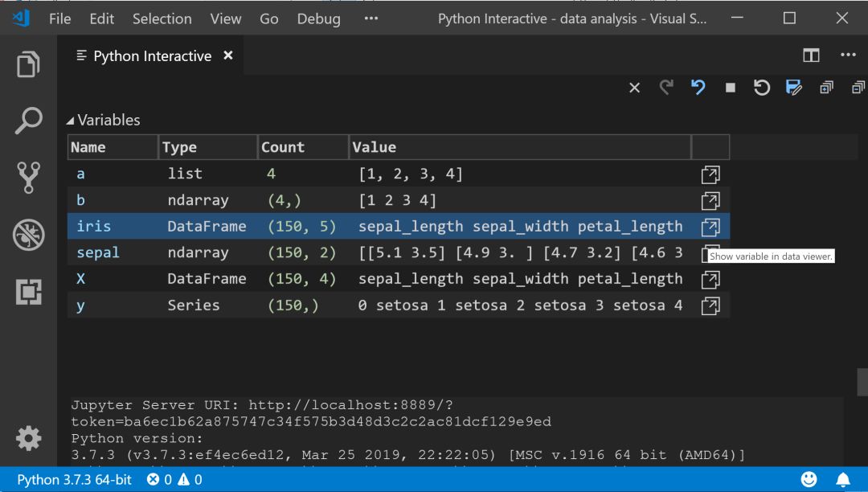Restart the IPython kernel
Viewport: 868px width, 492px height.
point(762,88)
